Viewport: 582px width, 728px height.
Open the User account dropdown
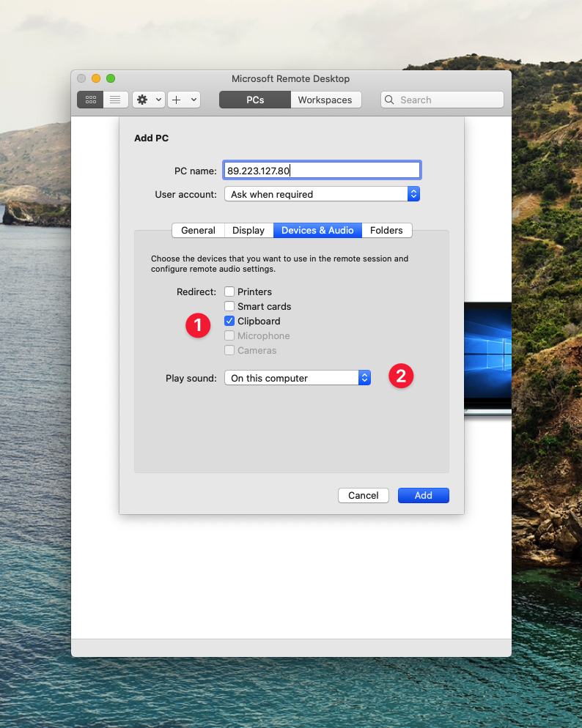click(x=322, y=194)
